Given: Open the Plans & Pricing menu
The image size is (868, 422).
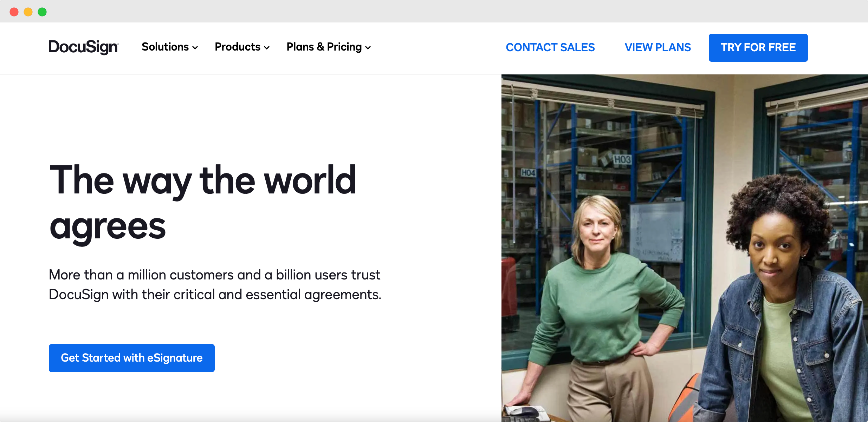Looking at the screenshot, I should [329, 47].
